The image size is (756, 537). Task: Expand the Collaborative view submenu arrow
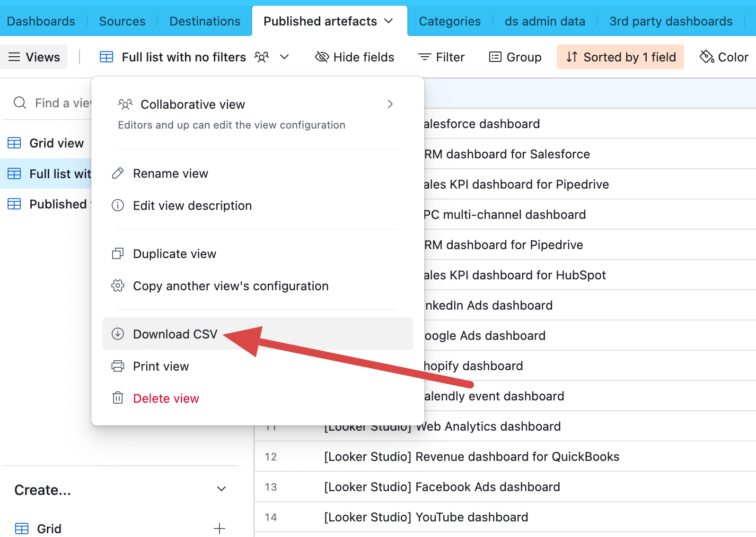coord(390,104)
